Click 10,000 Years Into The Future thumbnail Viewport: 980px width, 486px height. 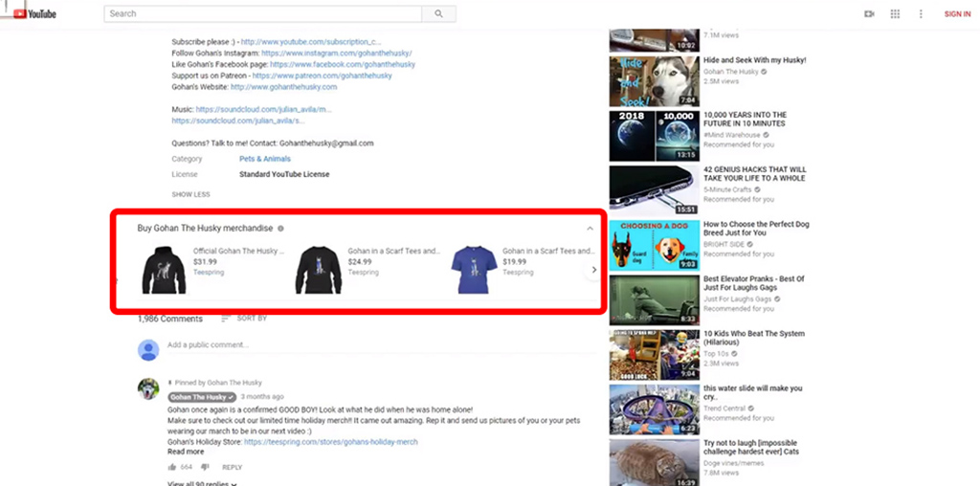655,136
